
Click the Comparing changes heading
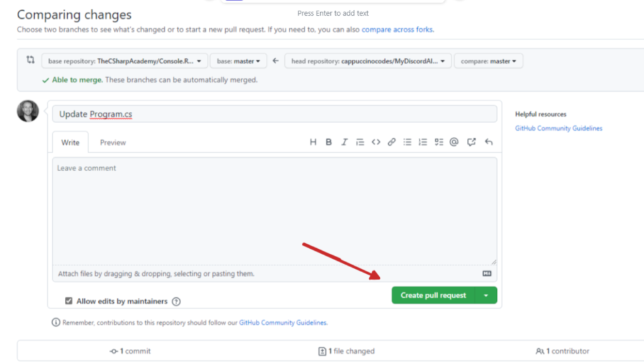74,14
